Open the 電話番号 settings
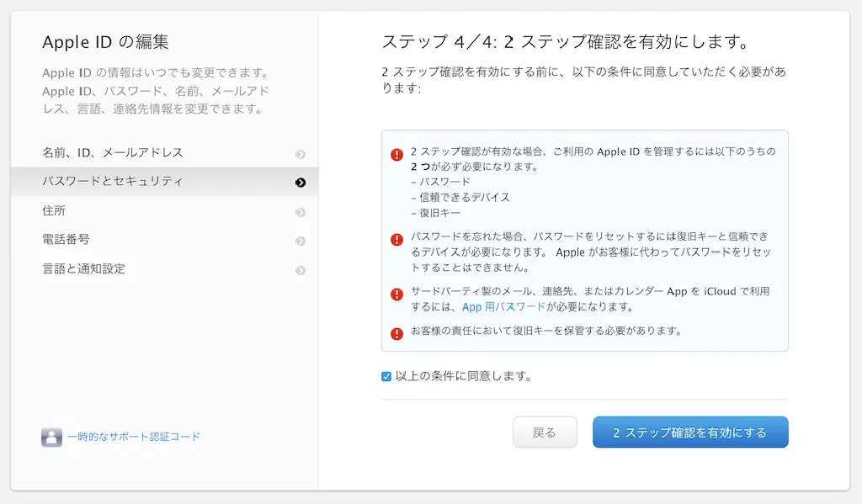 click(x=66, y=240)
